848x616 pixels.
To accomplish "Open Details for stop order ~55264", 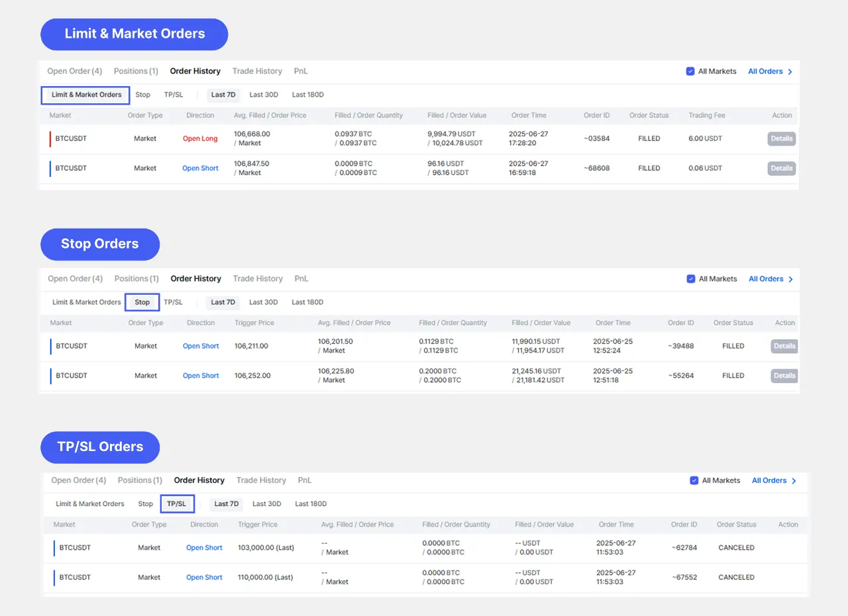I will coord(784,376).
